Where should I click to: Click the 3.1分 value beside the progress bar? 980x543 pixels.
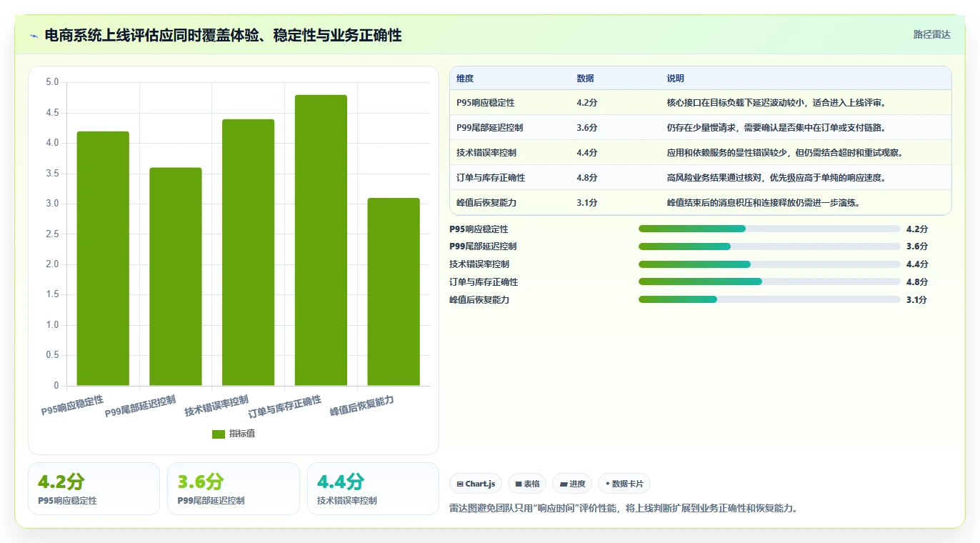point(917,300)
